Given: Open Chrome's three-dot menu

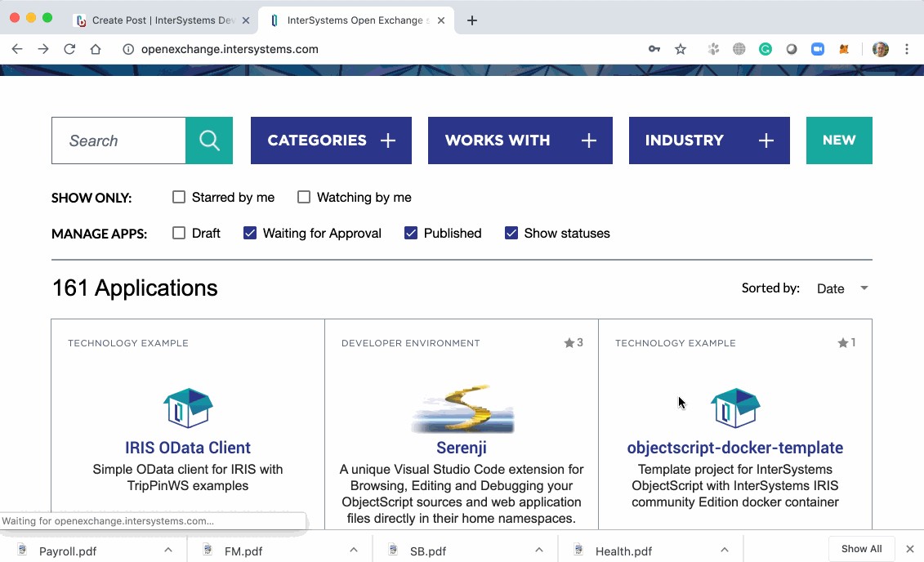Looking at the screenshot, I should click(x=907, y=49).
